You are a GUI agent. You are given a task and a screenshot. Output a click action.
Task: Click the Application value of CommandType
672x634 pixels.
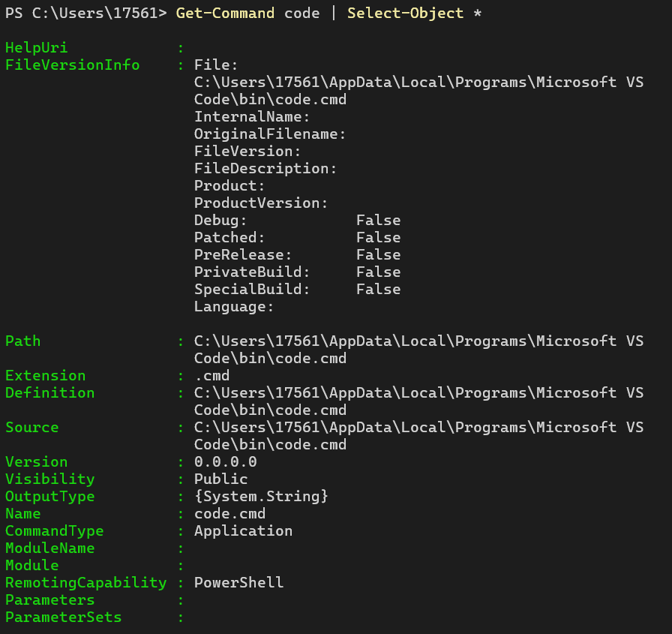pos(243,531)
